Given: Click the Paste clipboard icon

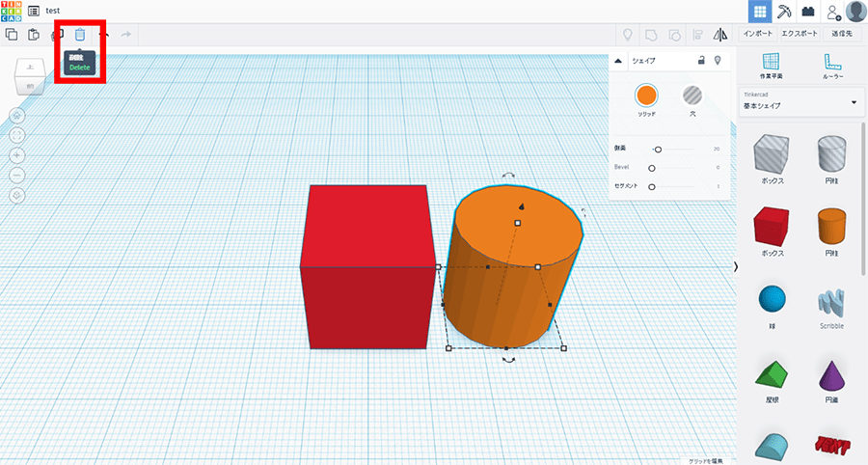Looking at the screenshot, I should (x=34, y=35).
